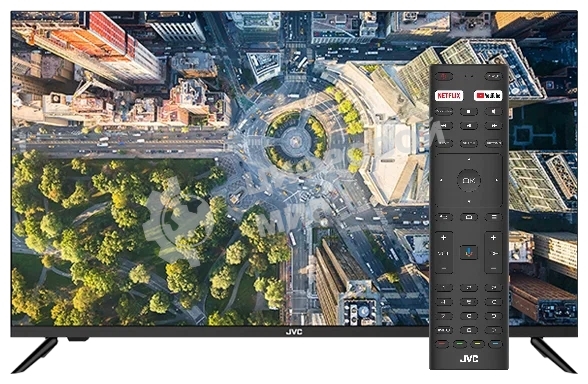The width and height of the screenshot is (588, 384).
Task: Tap the number 3 key on the remote
Action: tap(494, 288)
